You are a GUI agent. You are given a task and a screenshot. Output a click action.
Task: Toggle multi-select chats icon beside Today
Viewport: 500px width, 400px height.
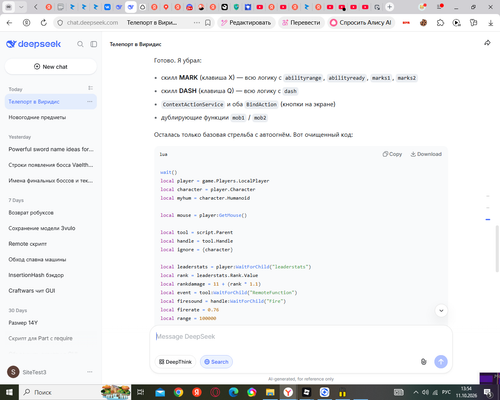[90, 88]
